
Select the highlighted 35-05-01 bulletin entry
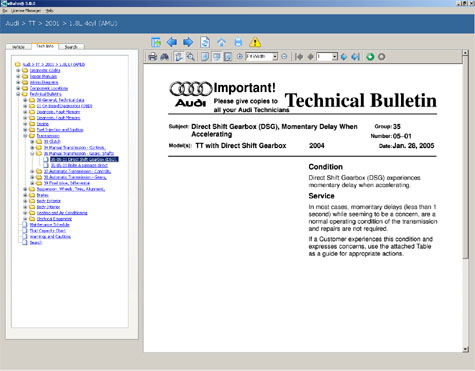click(x=84, y=159)
